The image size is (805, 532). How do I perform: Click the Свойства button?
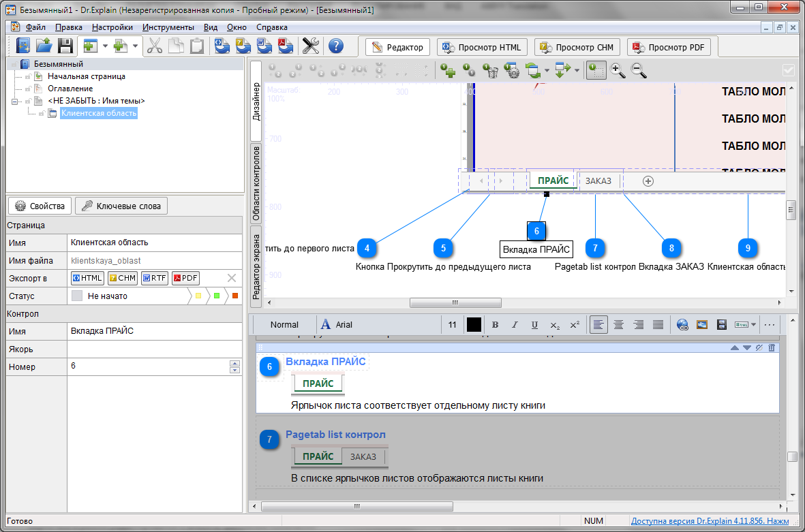coord(40,206)
